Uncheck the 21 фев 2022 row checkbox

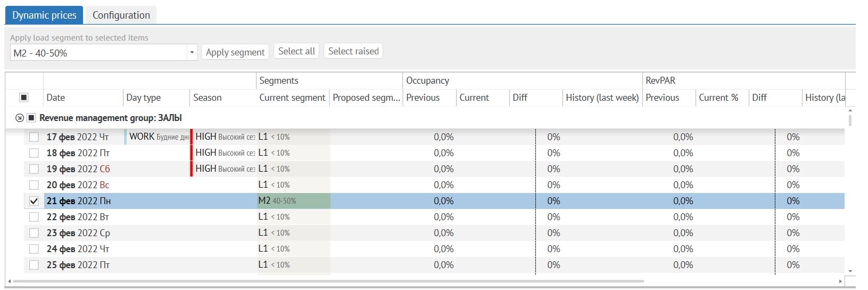pyautogui.click(x=34, y=201)
